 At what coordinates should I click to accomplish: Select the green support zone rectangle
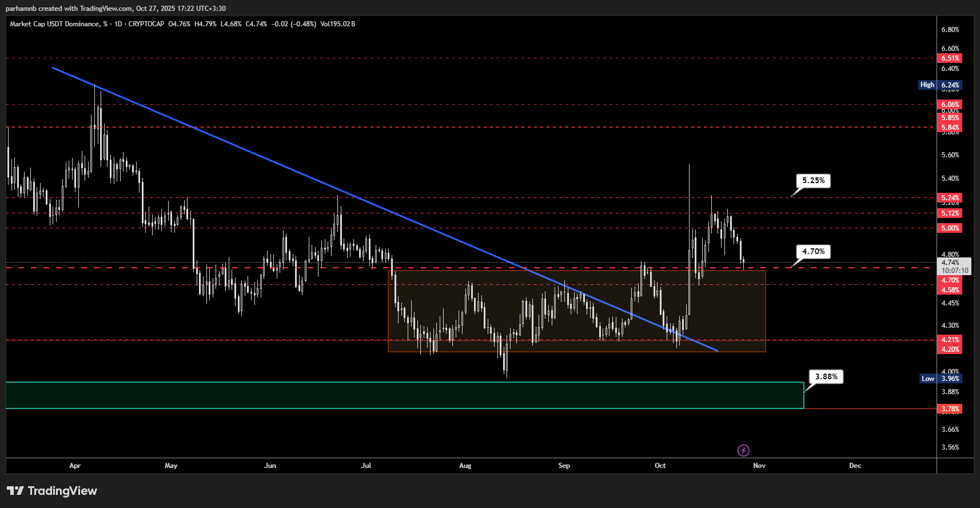(x=400, y=395)
